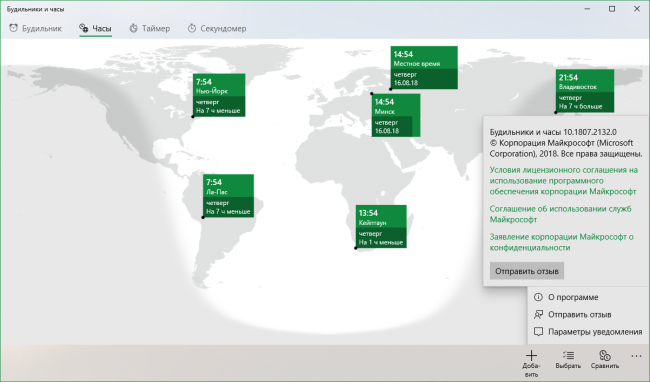Click the Выбрать checklist icon

pos(568,355)
